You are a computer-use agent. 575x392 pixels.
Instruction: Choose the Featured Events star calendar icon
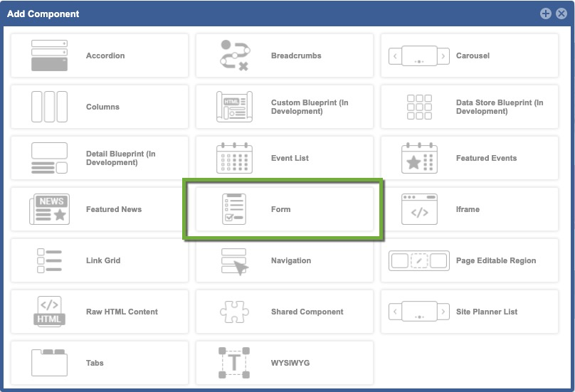(x=419, y=158)
